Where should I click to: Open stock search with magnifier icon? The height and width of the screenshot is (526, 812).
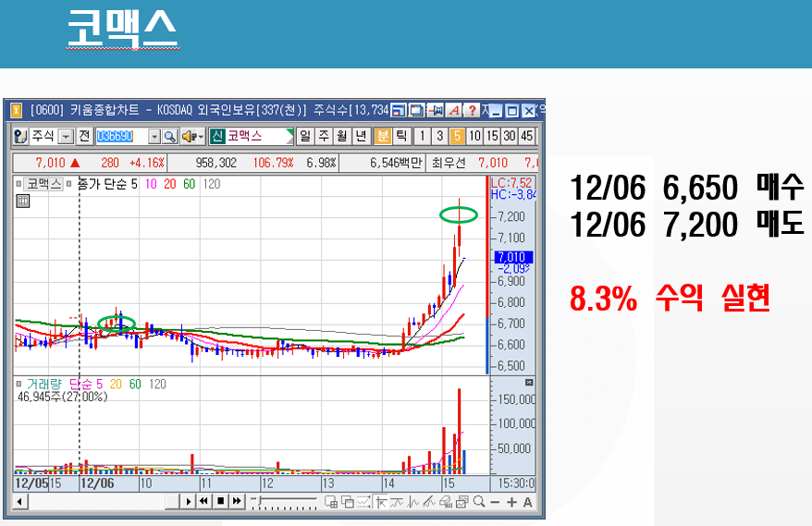pos(170,137)
